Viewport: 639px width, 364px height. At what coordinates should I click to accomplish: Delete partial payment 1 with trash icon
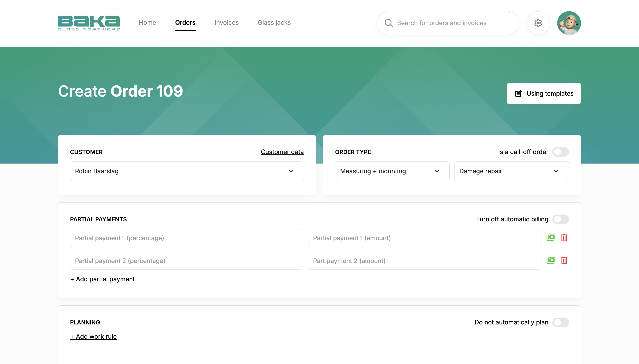pyautogui.click(x=564, y=238)
